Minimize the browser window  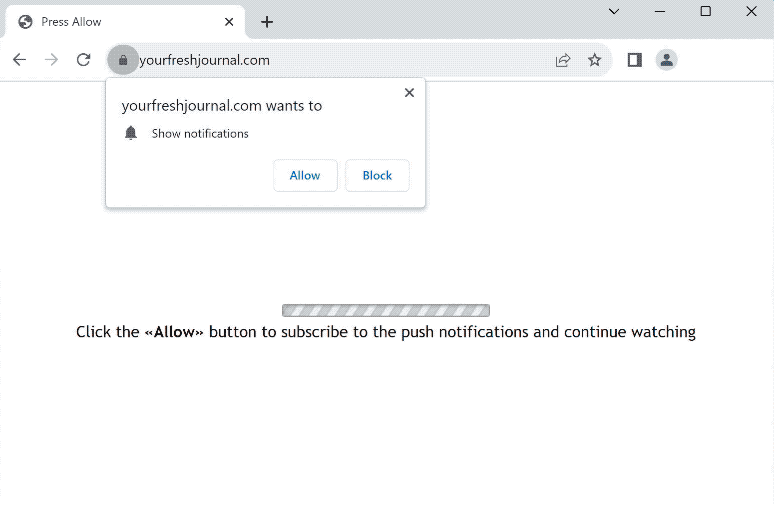click(x=660, y=12)
